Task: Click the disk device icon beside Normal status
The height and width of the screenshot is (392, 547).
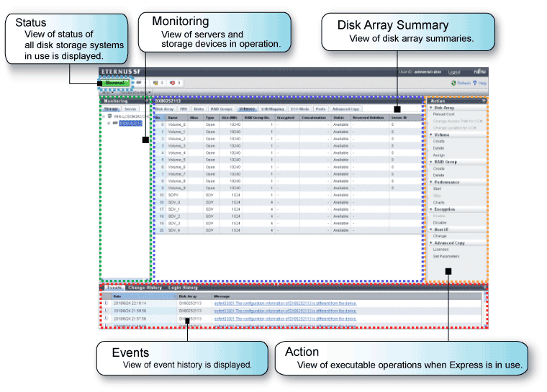Action: click(x=139, y=83)
